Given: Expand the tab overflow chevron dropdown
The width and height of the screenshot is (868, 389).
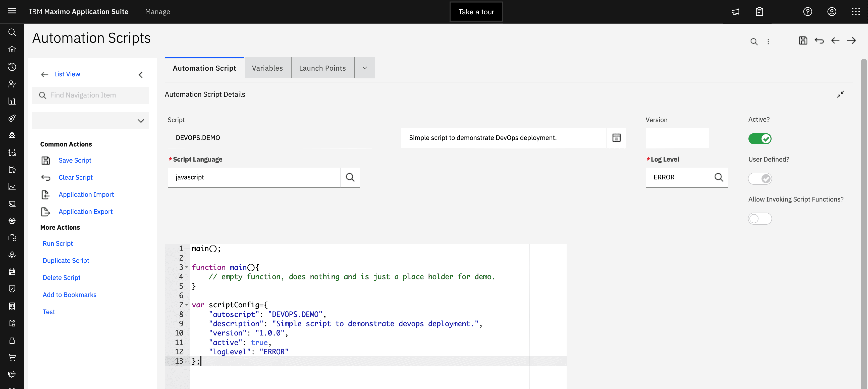Looking at the screenshot, I should [364, 68].
